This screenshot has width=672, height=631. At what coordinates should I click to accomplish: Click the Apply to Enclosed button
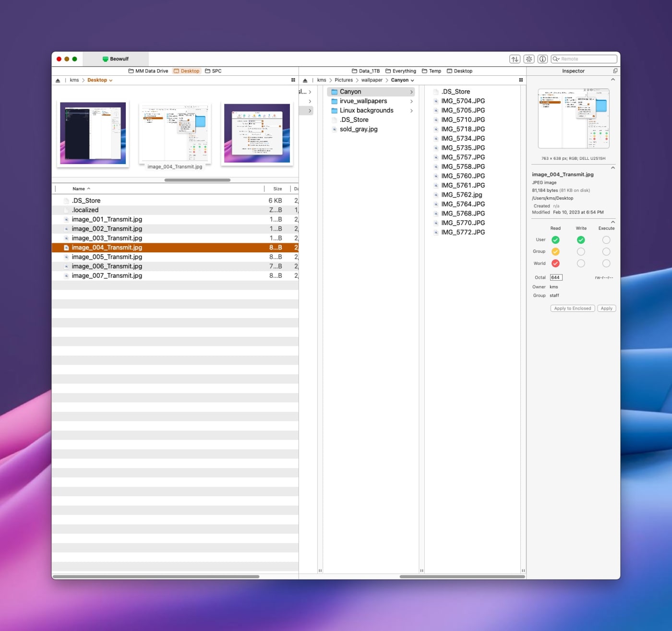tap(572, 308)
